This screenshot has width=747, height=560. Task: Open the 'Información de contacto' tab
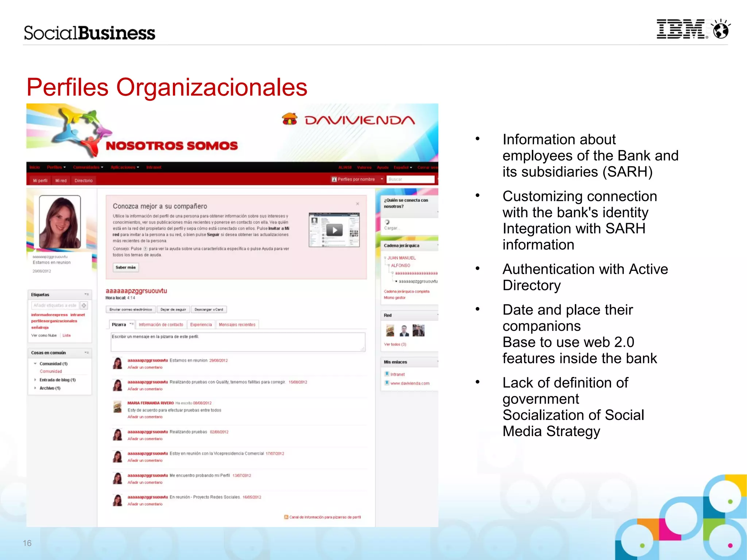tap(161, 324)
